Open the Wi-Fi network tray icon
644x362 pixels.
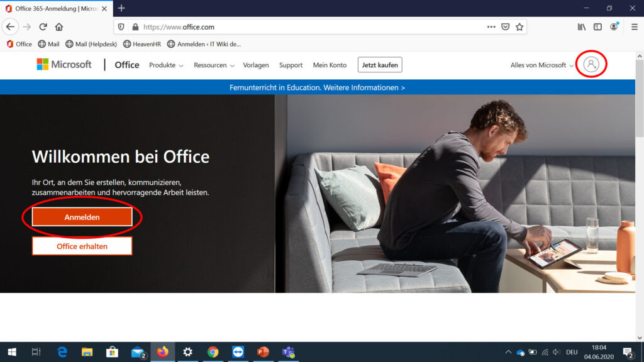pos(545,352)
